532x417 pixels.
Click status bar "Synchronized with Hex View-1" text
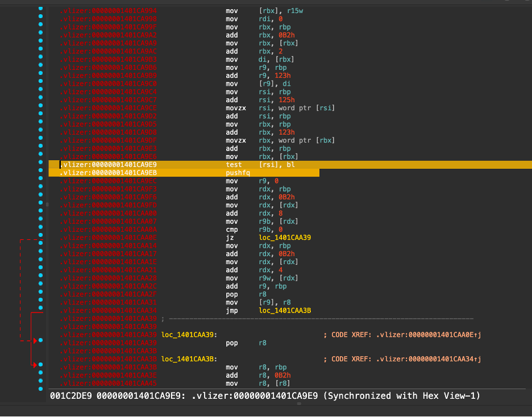pyautogui.click(x=401, y=395)
